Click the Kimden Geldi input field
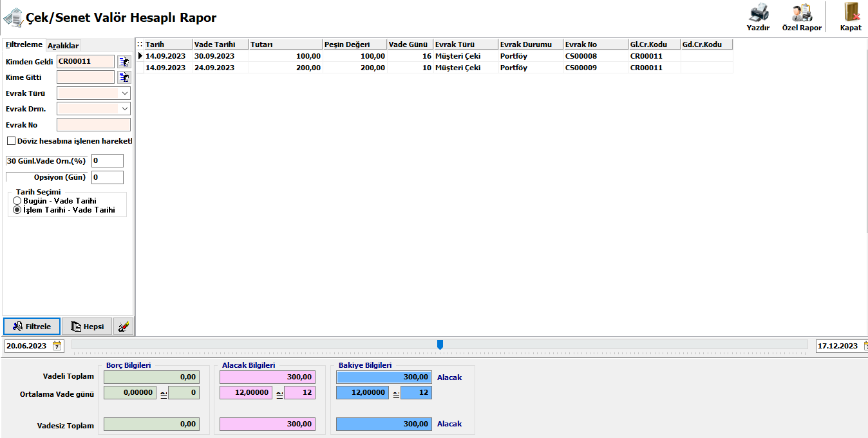This screenshot has width=868, height=438. pyautogui.click(x=86, y=62)
